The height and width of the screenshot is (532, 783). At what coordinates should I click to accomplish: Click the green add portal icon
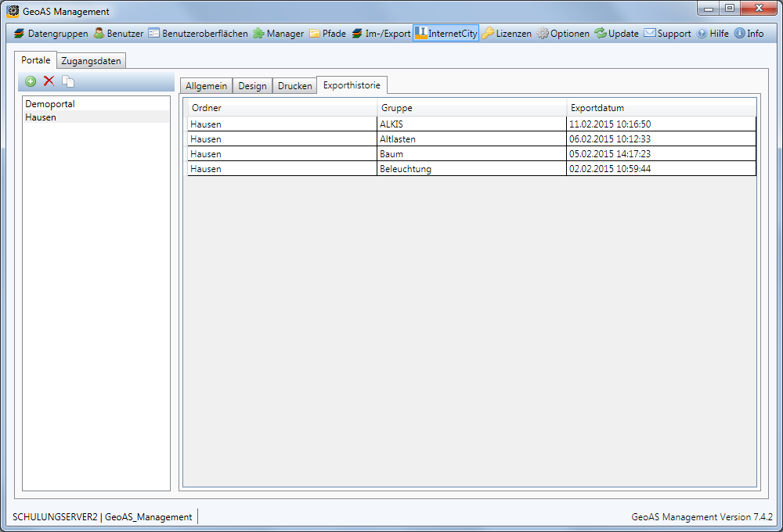(x=31, y=81)
